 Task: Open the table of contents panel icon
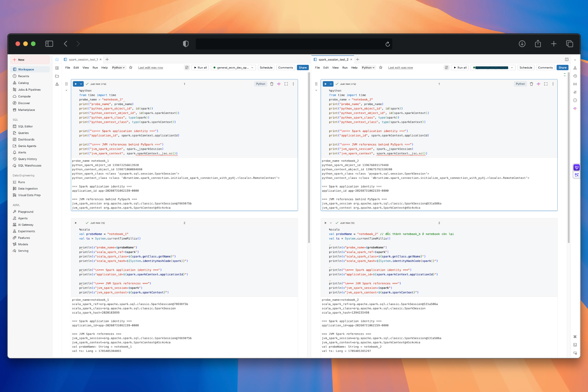(x=57, y=68)
